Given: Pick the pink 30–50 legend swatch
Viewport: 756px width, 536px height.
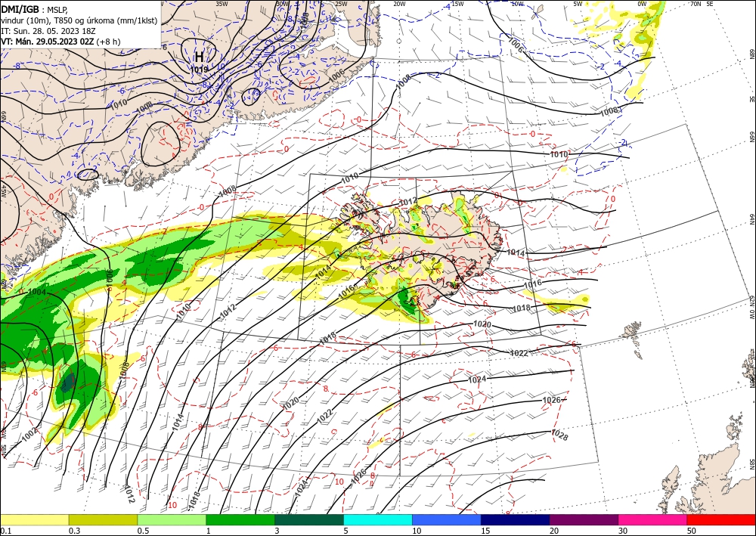Looking at the screenshot, I should [653, 519].
